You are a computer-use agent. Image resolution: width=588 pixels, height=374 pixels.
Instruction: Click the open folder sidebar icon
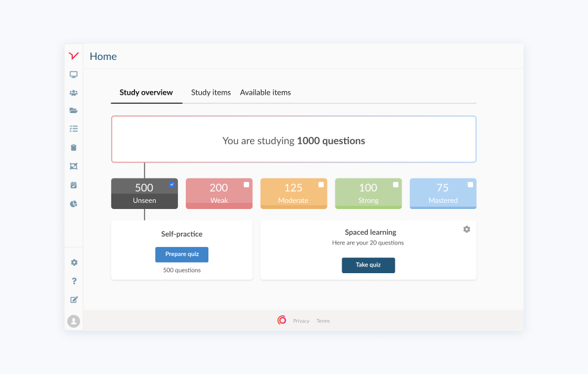click(x=73, y=111)
